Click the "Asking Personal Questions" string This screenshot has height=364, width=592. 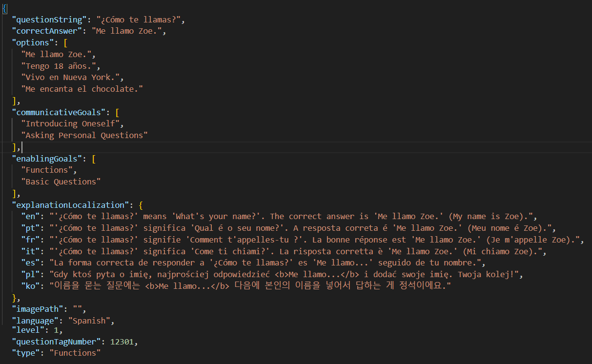pos(84,135)
